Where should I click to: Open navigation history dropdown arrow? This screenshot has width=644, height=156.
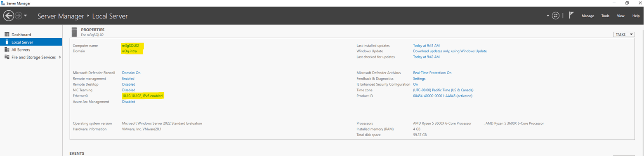pyautogui.click(x=26, y=16)
